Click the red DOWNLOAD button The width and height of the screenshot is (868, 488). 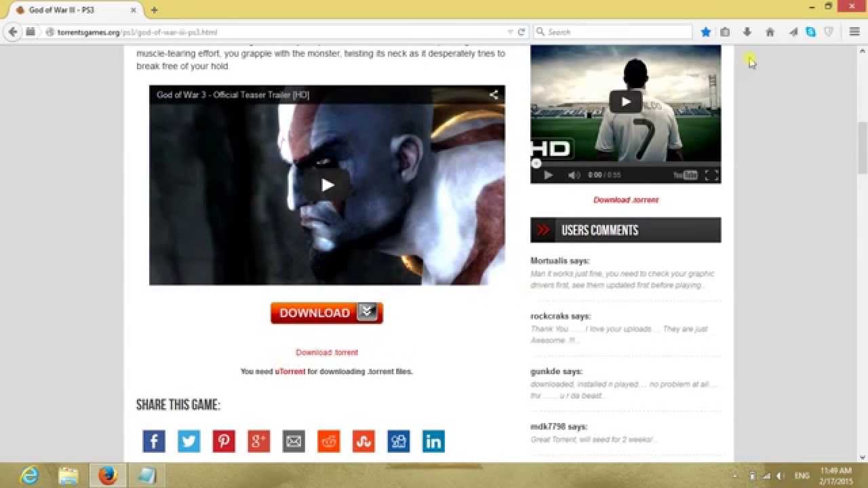(327, 312)
